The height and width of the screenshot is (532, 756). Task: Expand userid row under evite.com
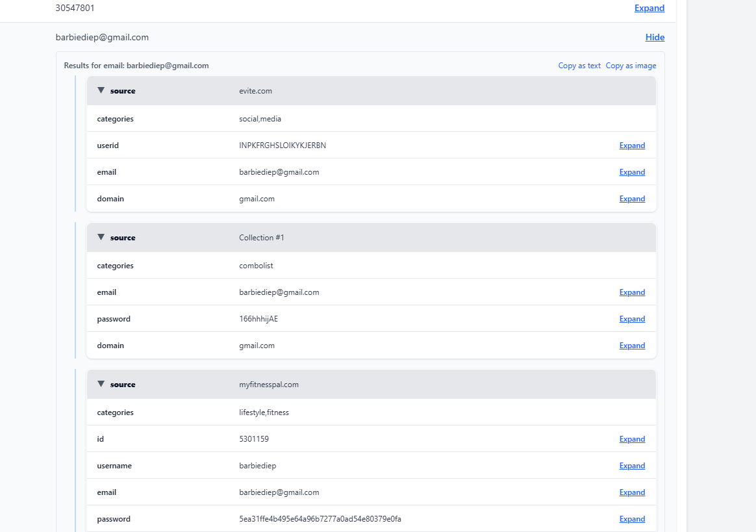pos(632,146)
